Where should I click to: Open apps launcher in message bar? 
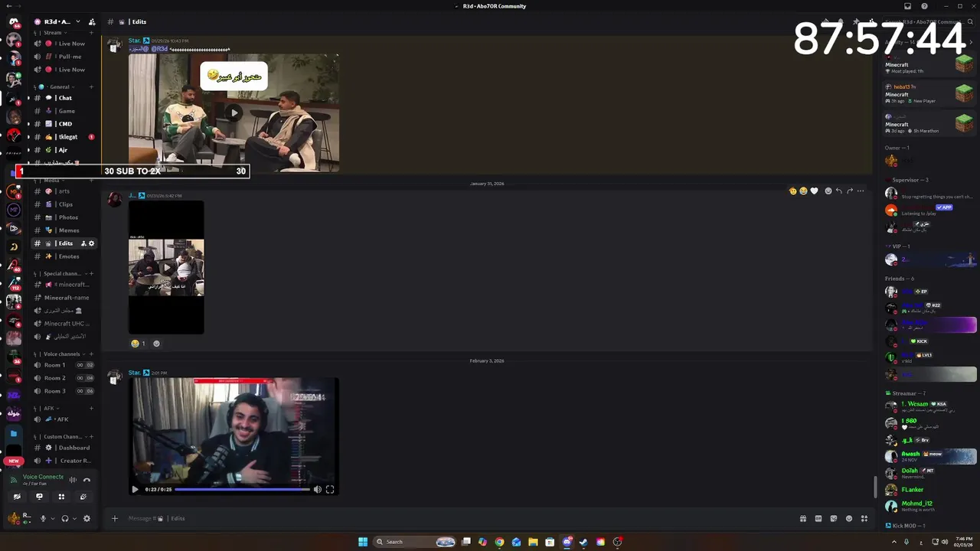[864, 518]
